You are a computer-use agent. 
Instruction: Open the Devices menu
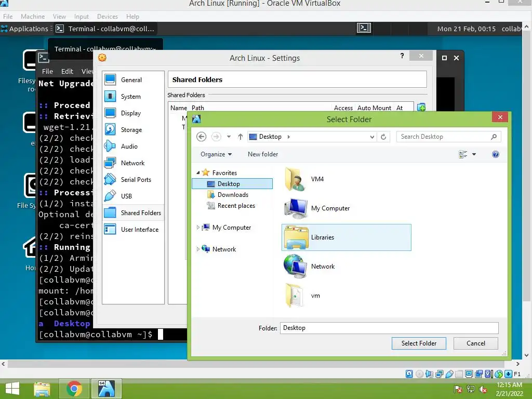pos(107,16)
